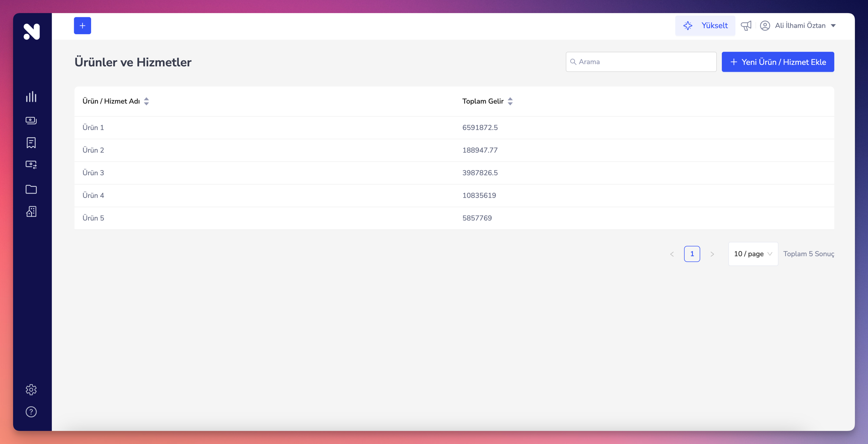Viewport: 868px width, 444px height.
Task: Open the bar chart dashboard icon
Action: coord(31,97)
